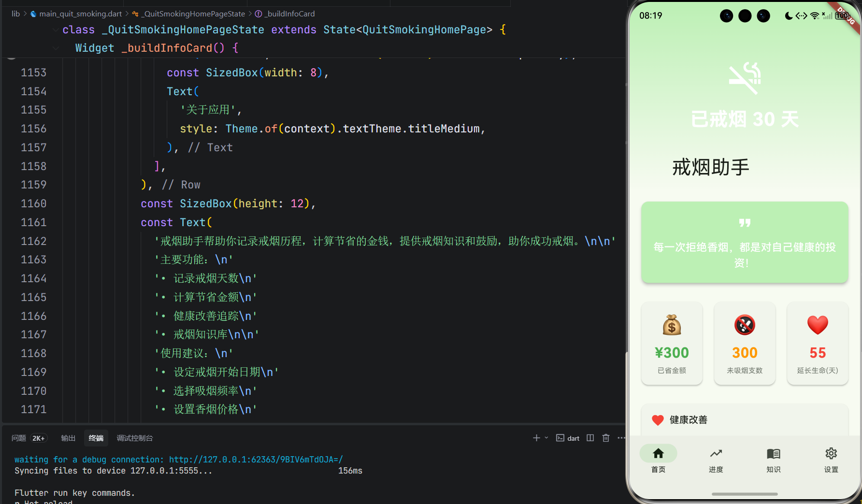Viewport: 862px width, 504px height.
Task: Open the 知识 knowledge tab
Action: pos(773,459)
